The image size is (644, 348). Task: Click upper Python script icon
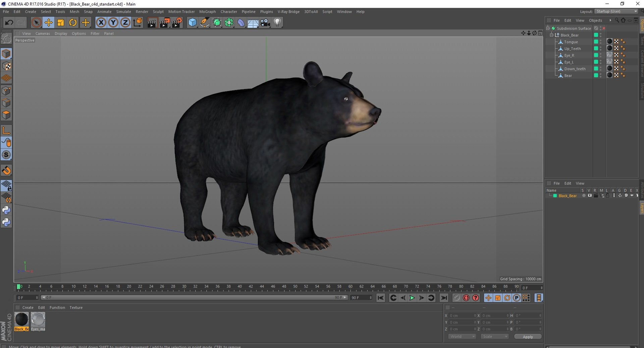coord(6,210)
